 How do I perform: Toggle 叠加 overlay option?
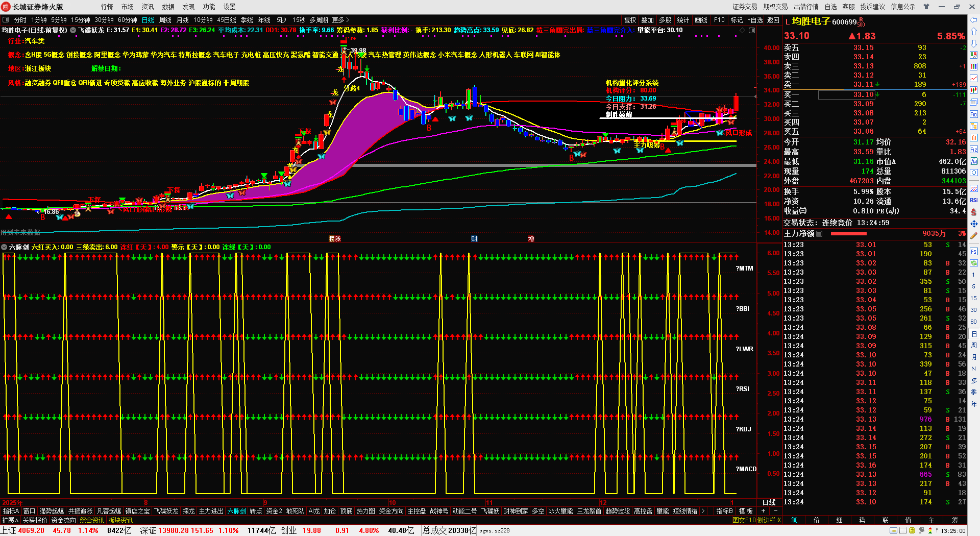648,20
